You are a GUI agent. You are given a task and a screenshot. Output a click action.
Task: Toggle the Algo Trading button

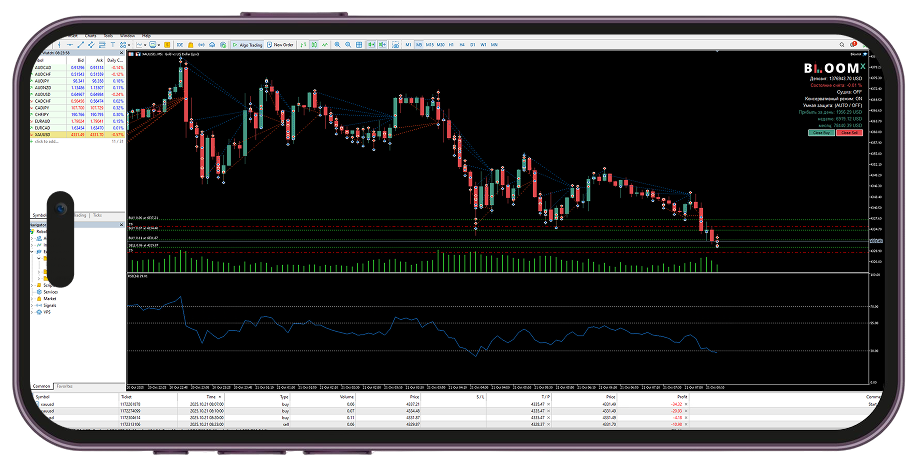click(250, 45)
